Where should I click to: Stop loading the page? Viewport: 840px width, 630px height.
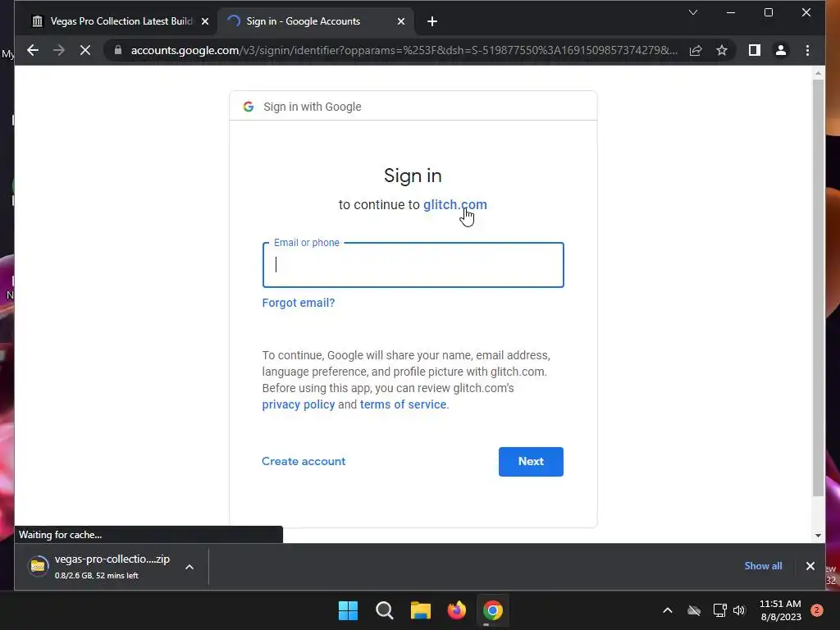tap(85, 50)
